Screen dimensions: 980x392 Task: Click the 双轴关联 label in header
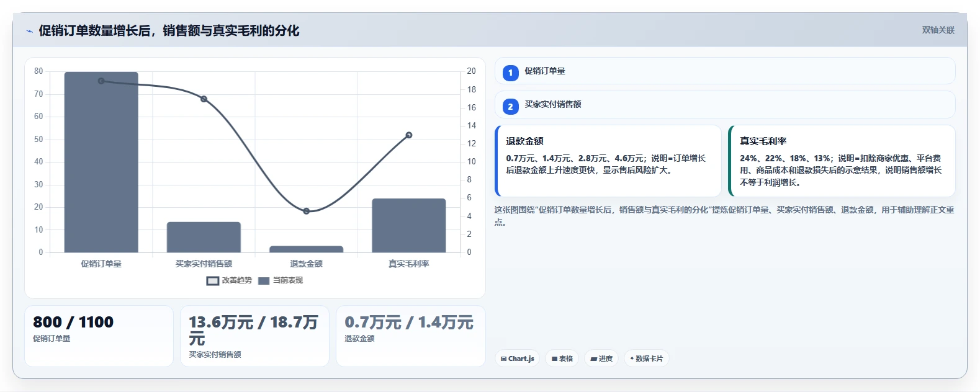click(938, 30)
